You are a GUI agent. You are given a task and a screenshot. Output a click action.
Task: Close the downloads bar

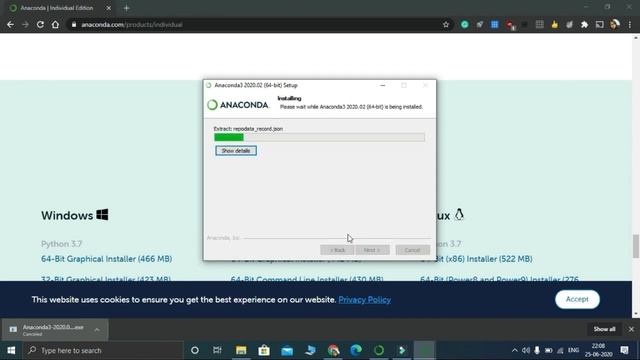631,329
